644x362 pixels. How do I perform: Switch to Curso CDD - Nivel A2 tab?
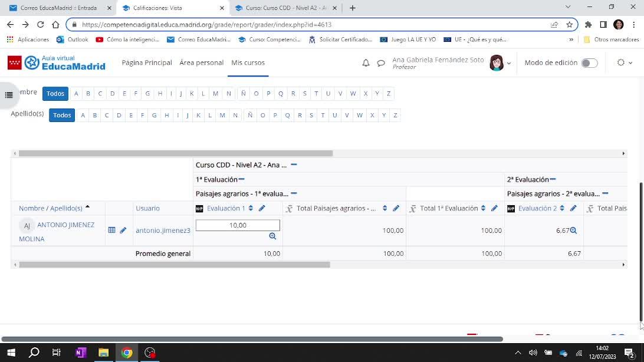286,8
